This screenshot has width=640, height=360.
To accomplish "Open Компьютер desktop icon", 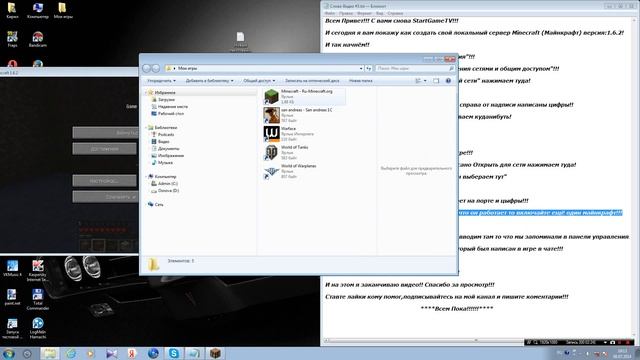I will pos(38,11).
